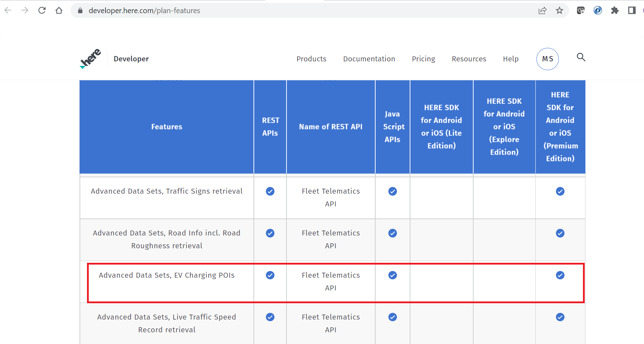Go to the Pricing page

pos(423,59)
